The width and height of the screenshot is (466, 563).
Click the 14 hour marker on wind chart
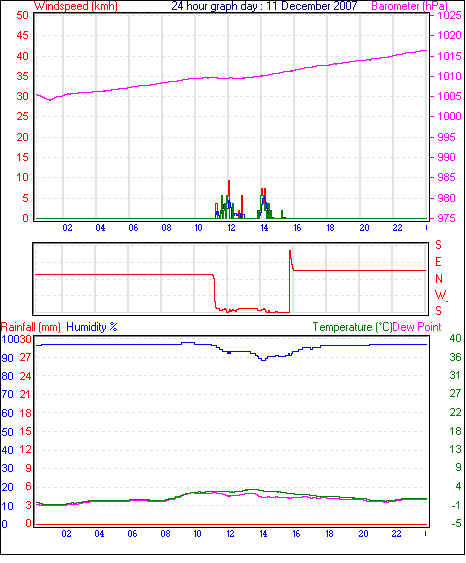pos(264,228)
